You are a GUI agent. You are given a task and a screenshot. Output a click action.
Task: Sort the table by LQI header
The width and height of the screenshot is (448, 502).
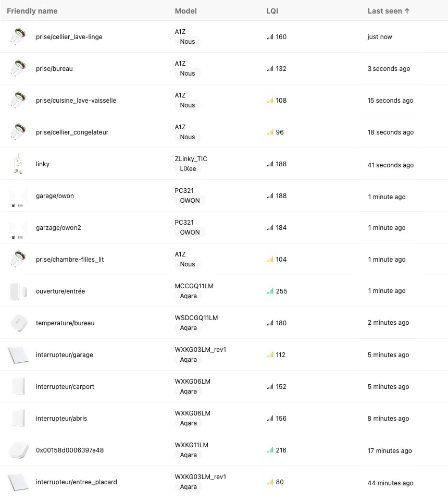pos(272,11)
